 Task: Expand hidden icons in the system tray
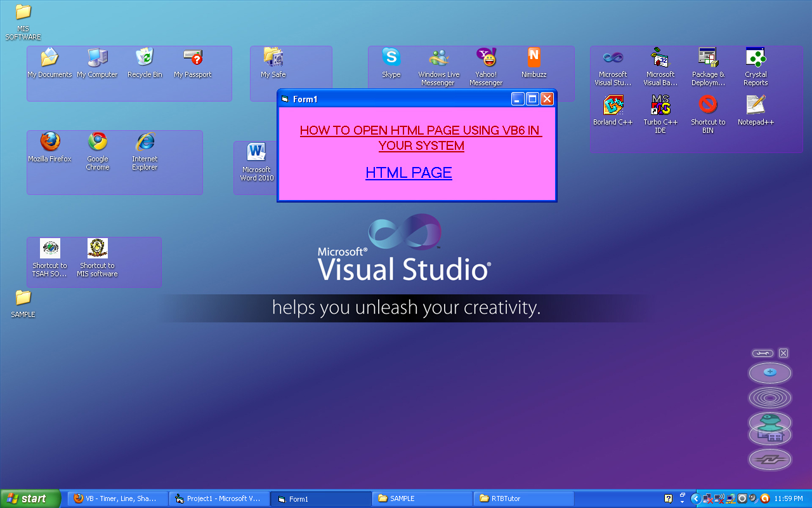(x=696, y=498)
